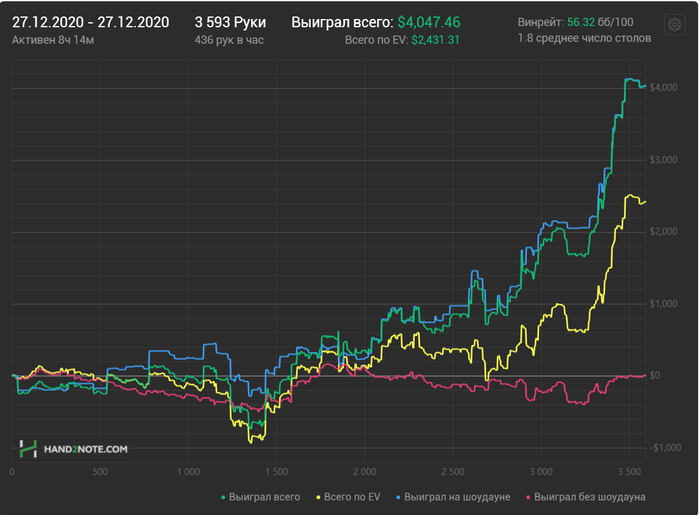Image resolution: width=700 pixels, height=515 pixels.
Task: Click the '2 500' x-axis label
Action: pyautogui.click(x=453, y=472)
